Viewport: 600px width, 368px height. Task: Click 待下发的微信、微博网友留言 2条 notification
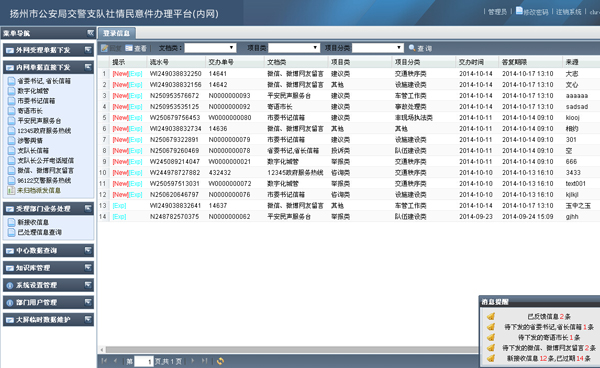(549, 348)
